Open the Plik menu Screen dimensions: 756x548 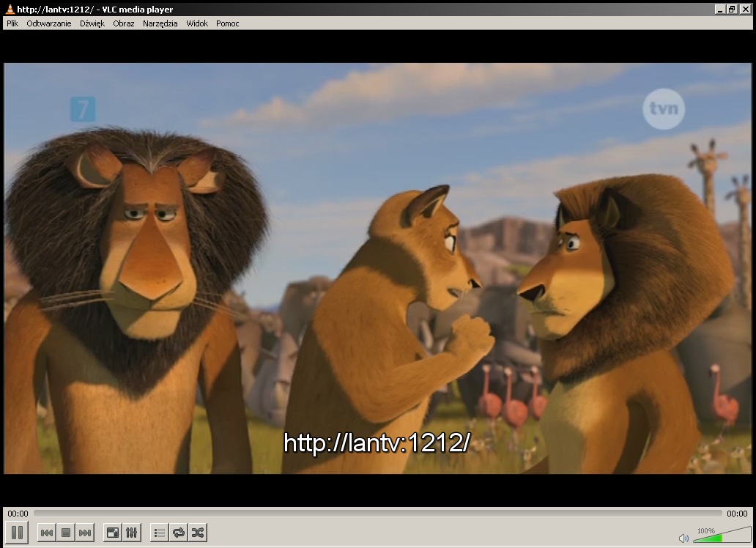12,23
